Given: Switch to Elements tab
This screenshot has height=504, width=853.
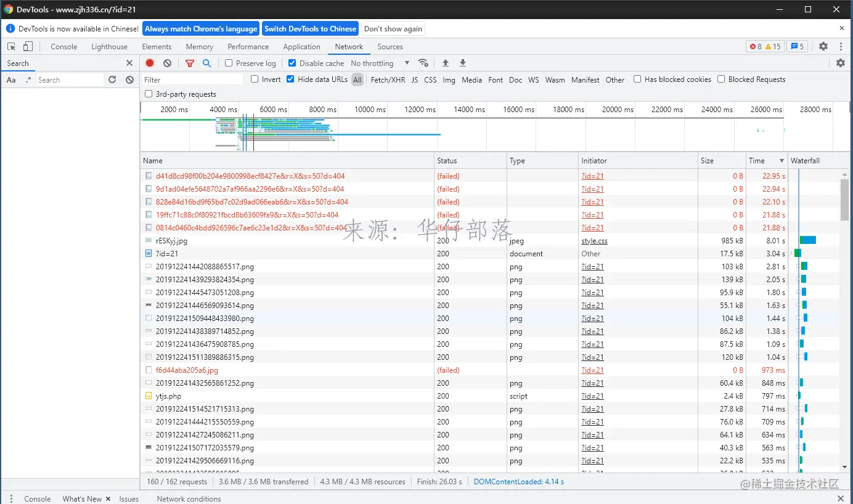Looking at the screenshot, I should pos(157,47).
